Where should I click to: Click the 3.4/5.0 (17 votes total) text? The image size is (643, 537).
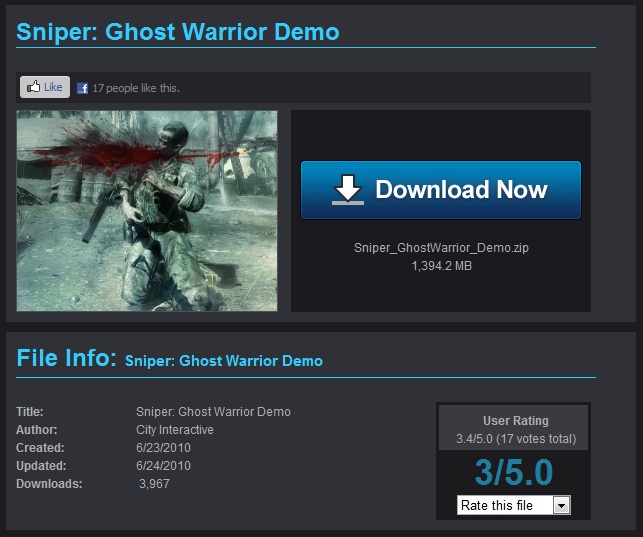tap(516, 439)
